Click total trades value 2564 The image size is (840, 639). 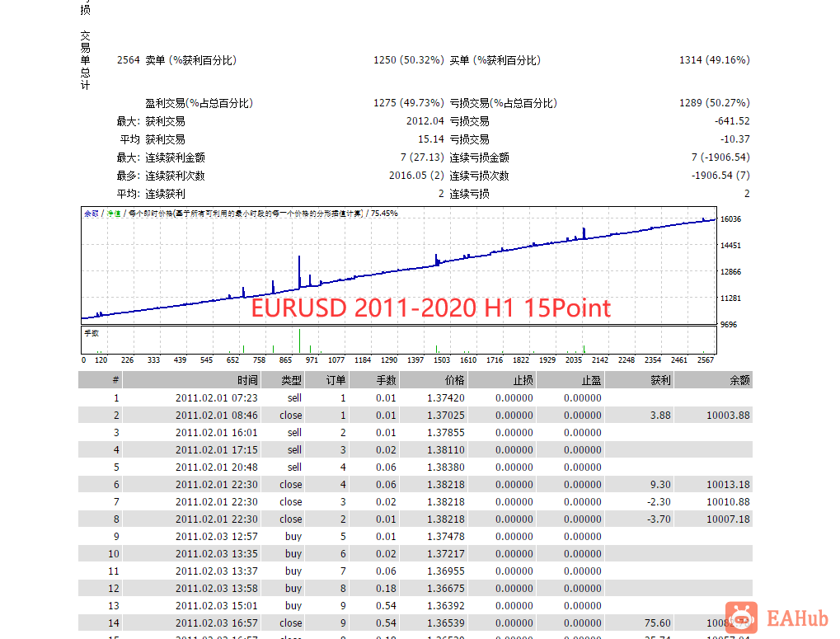[x=128, y=60]
